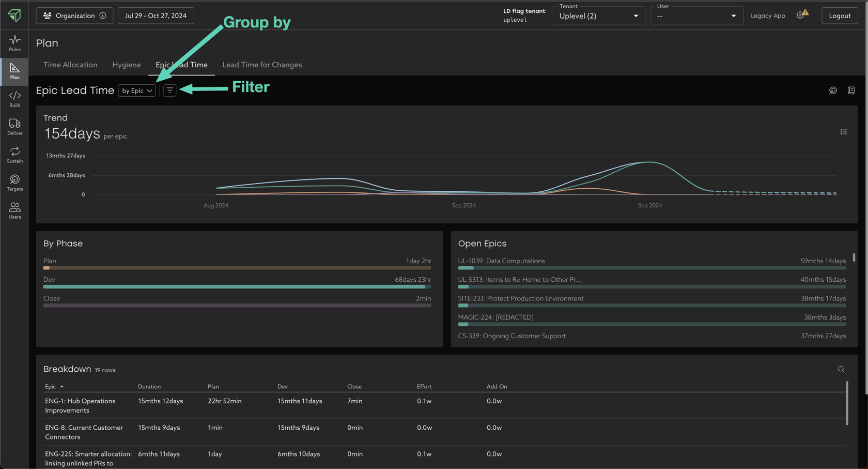The width and height of the screenshot is (868, 469).
Task: Click the Breakdown table search icon
Action: [x=841, y=369]
